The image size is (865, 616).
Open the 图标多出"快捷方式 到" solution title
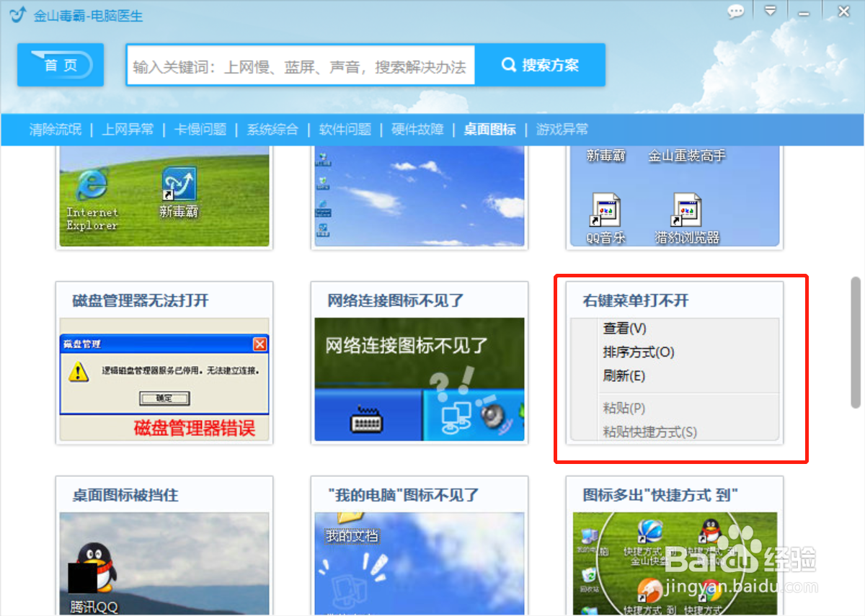tap(660, 495)
